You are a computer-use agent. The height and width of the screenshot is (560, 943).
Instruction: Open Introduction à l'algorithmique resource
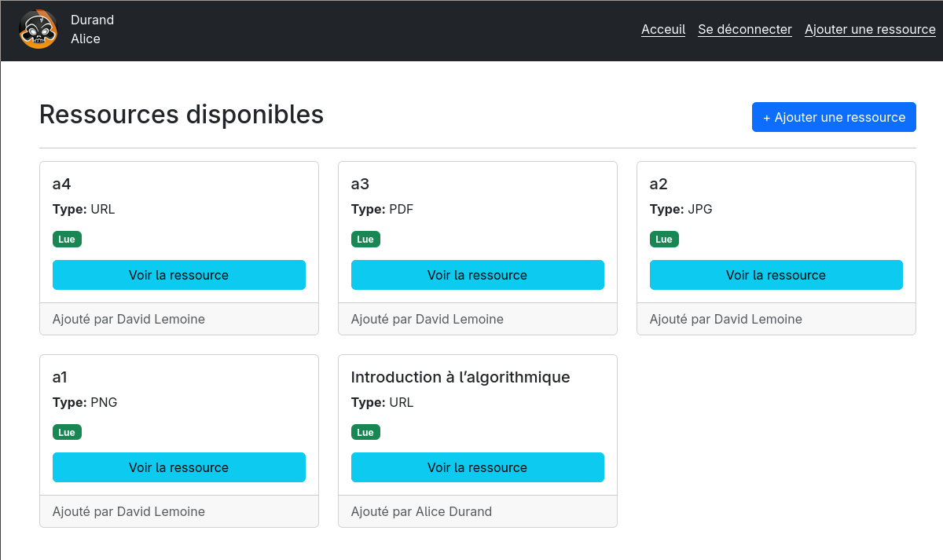[478, 467]
